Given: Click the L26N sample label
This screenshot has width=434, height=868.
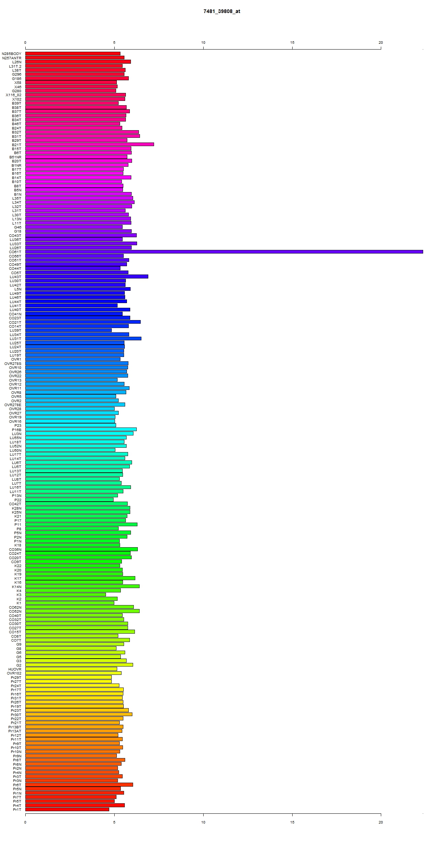Looking at the screenshot, I should (17, 62).
